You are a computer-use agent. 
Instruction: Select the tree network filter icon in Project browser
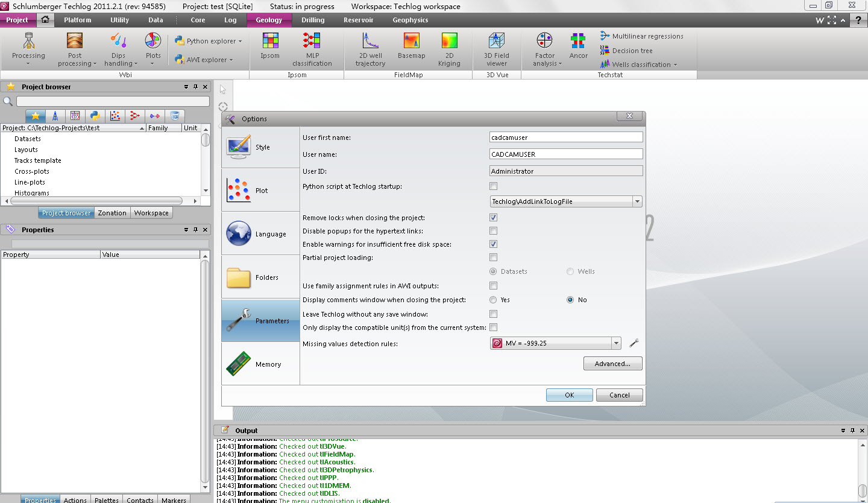134,116
